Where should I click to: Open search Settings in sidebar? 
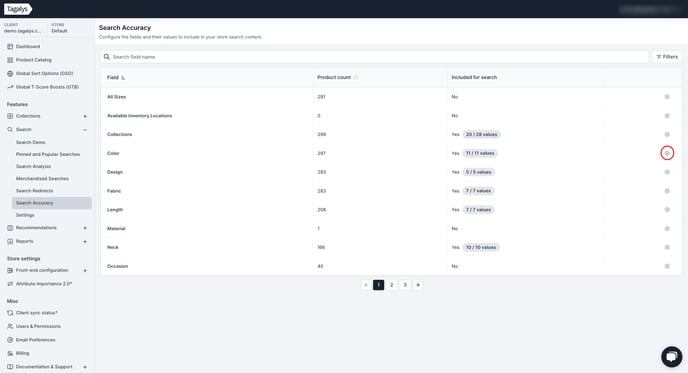pyautogui.click(x=25, y=215)
